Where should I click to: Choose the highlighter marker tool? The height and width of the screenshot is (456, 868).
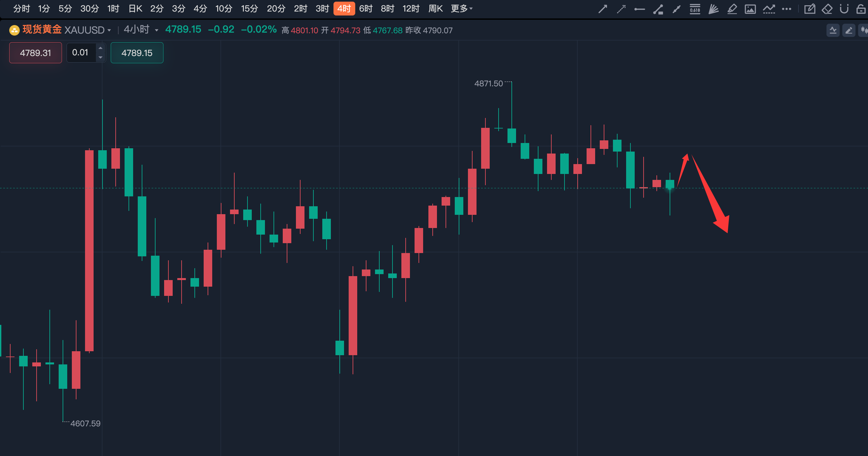click(x=732, y=9)
